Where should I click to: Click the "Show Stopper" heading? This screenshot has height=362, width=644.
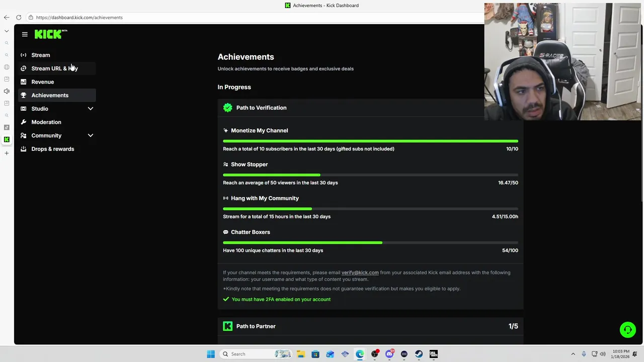pos(250,164)
